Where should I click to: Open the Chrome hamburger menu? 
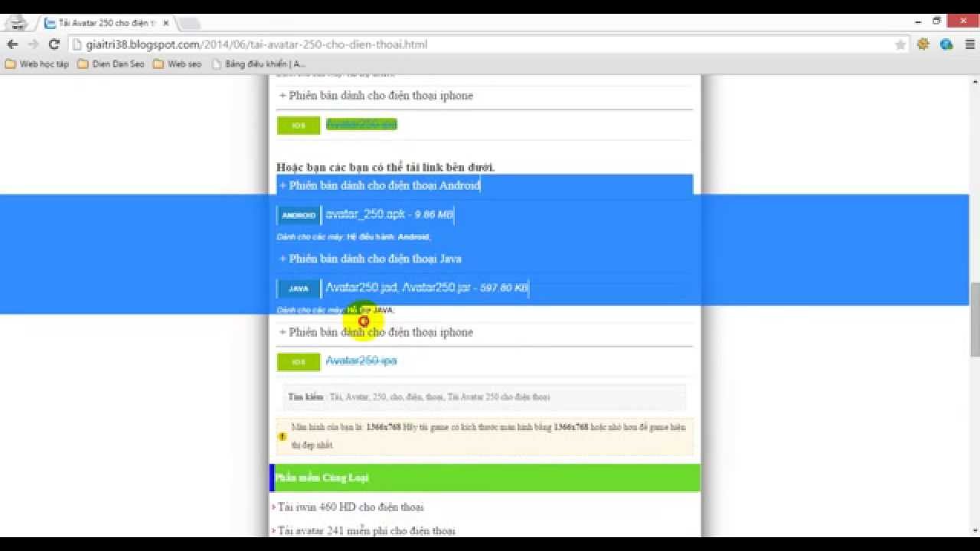(969, 44)
